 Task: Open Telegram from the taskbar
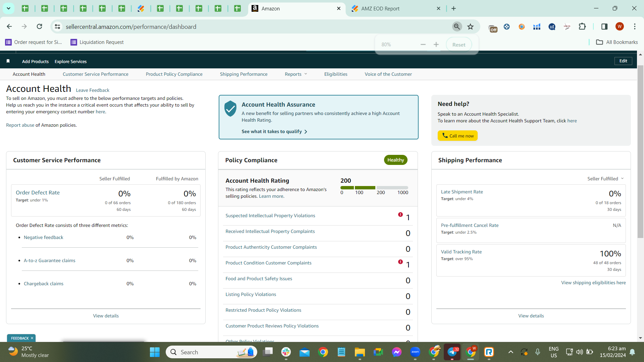click(452, 352)
